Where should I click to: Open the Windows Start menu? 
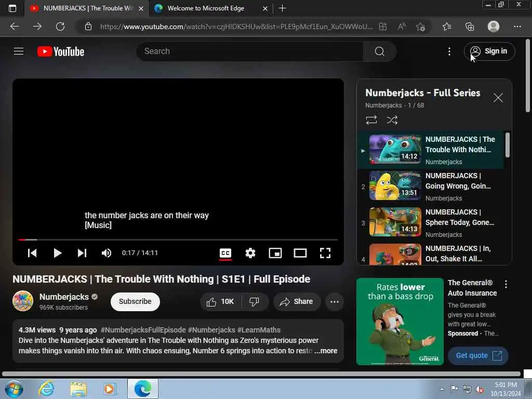pos(14,389)
